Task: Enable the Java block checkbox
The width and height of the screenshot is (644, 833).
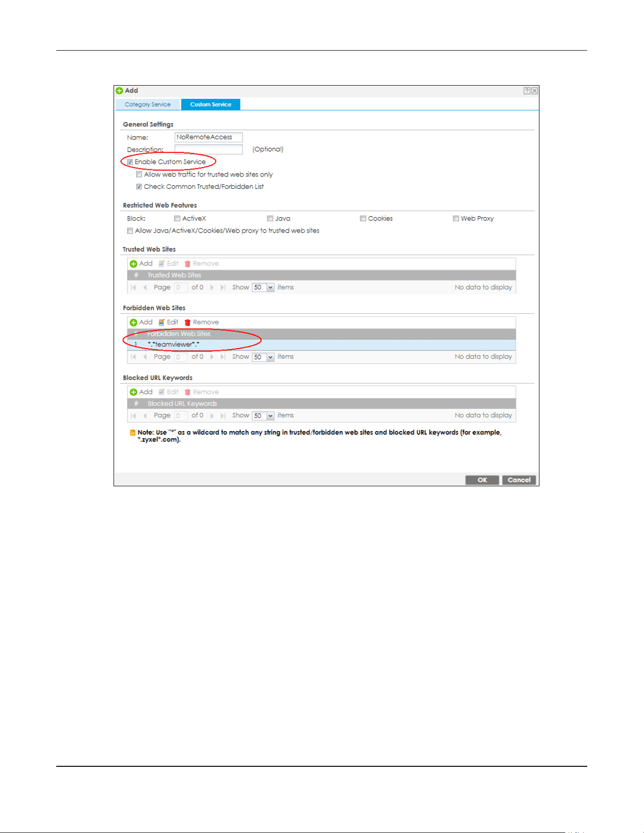Action: (270, 219)
